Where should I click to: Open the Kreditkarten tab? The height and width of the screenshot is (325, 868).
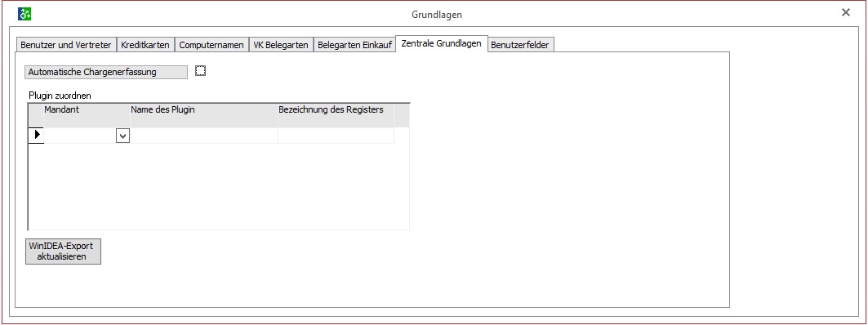point(145,45)
